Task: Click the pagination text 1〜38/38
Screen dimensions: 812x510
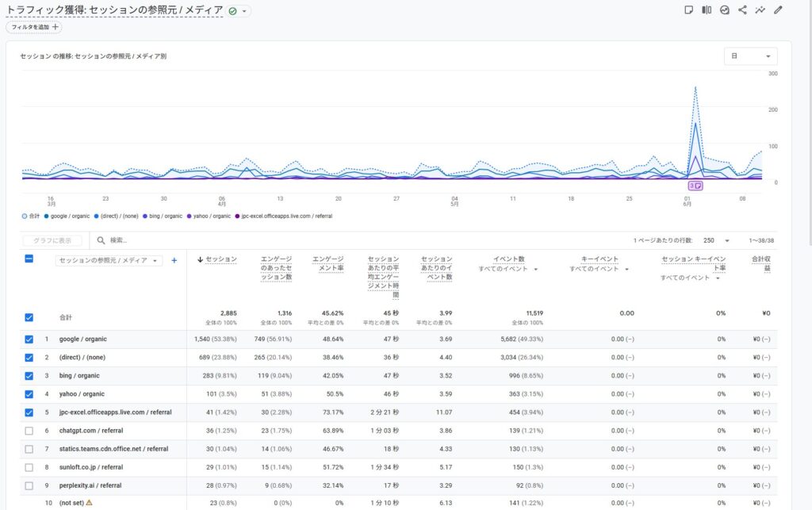Action: coord(761,240)
